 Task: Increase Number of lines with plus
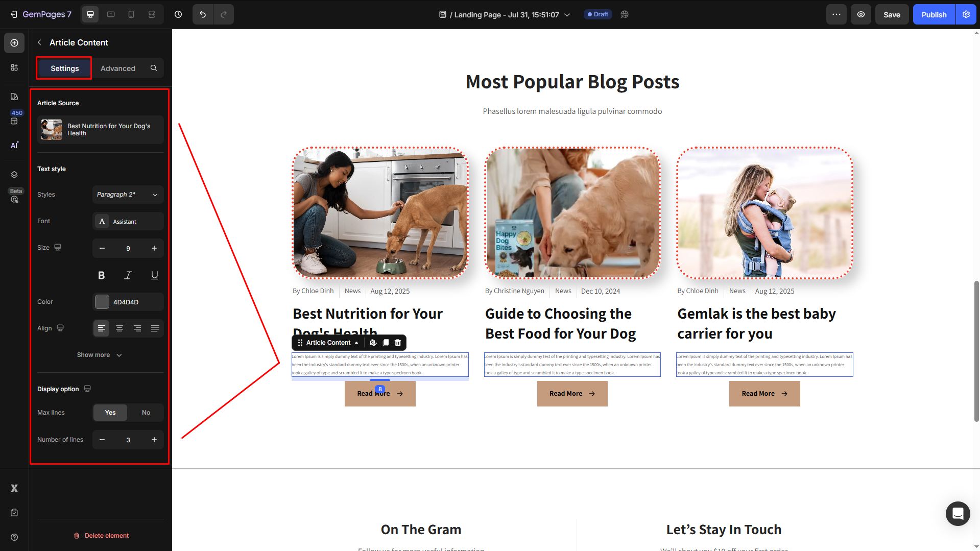(154, 440)
